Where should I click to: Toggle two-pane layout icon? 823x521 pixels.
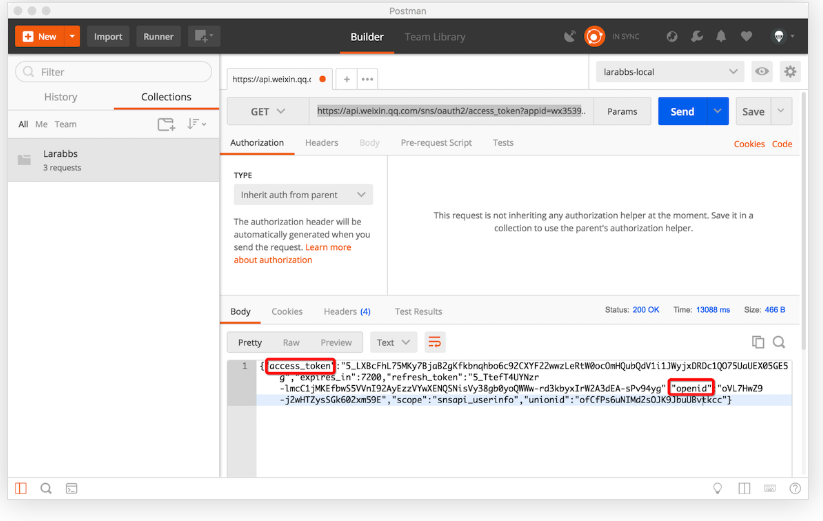[x=744, y=488]
